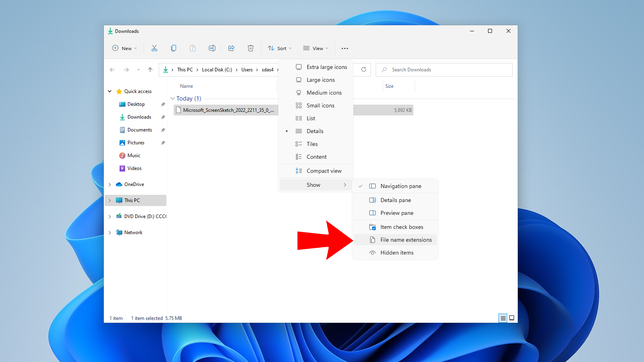Image resolution: width=644 pixels, height=362 pixels.
Task: Switch to details view using status bar icon
Action: pyautogui.click(x=503, y=318)
